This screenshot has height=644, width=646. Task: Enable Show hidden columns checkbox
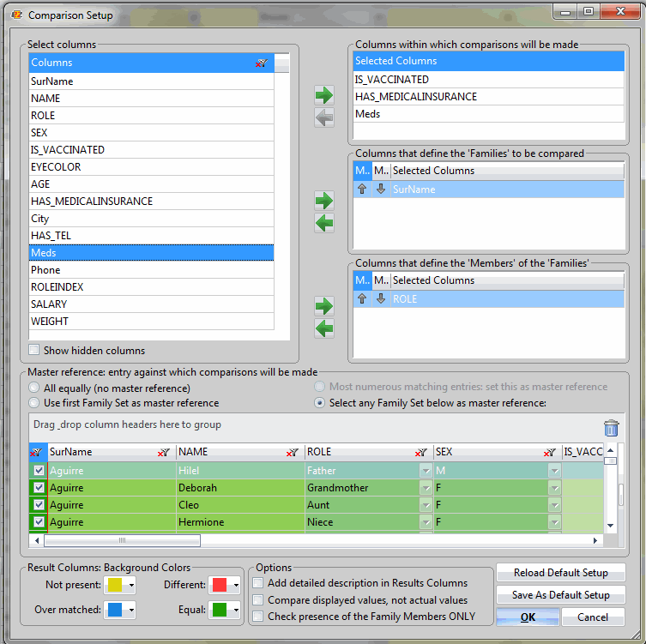pos(34,350)
